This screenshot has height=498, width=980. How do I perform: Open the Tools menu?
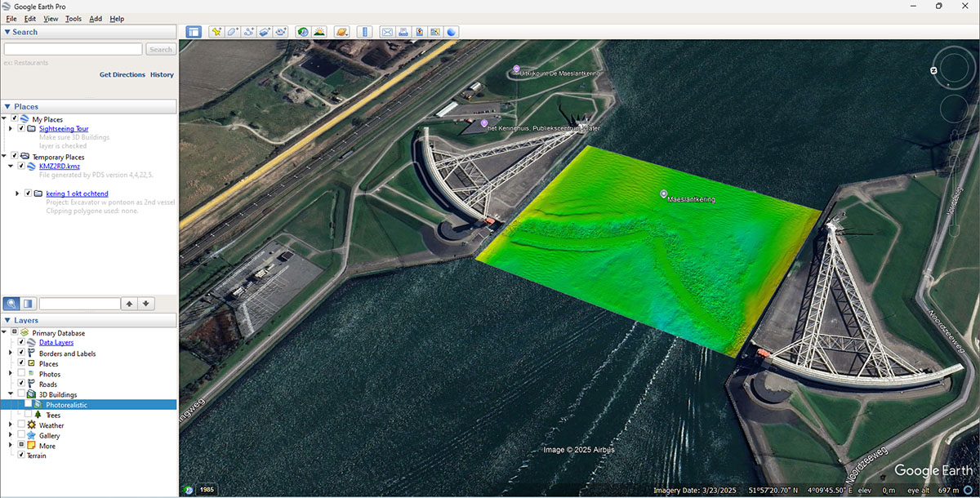pyautogui.click(x=73, y=18)
